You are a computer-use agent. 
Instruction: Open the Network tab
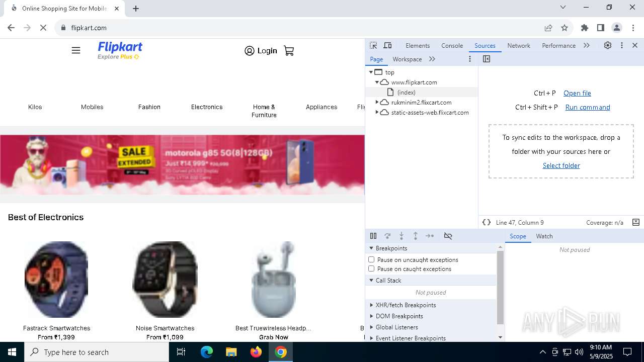click(x=519, y=45)
